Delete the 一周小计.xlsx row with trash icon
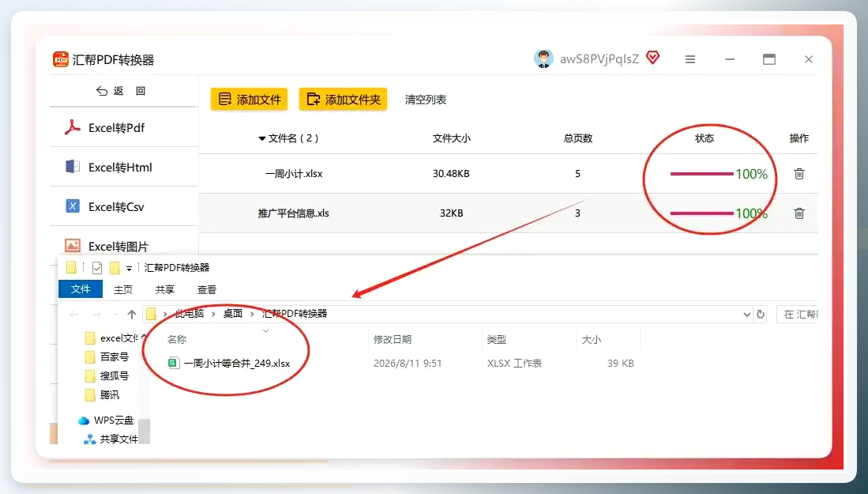Screen dimensions: 868x494 [798, 174]
